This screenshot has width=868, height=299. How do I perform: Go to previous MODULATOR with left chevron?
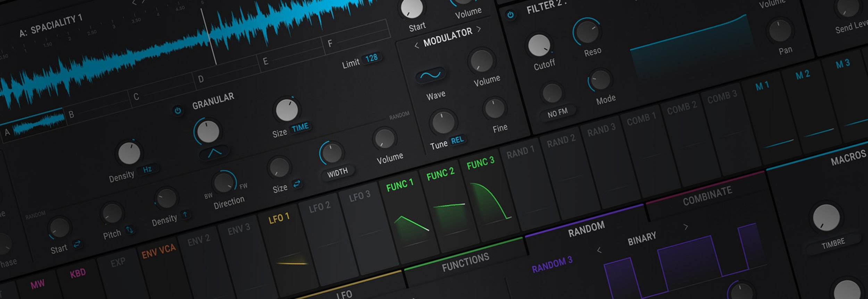pyautogui.click(x=416, y=45)
